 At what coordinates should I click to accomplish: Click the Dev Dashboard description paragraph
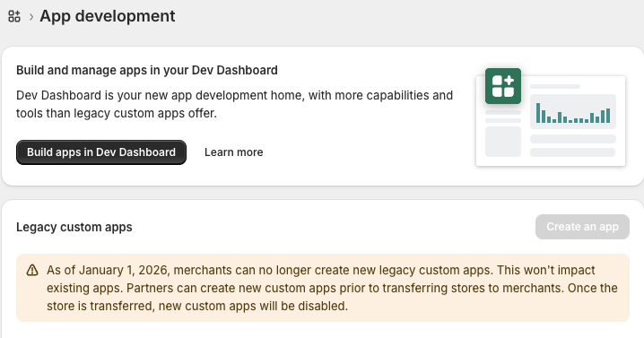point(234,104)
